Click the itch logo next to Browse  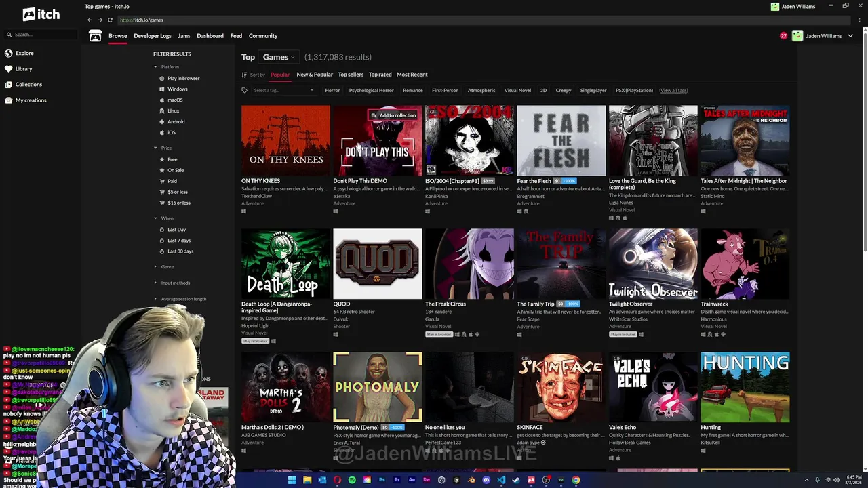pyautogui.click(x=96, y=36)
